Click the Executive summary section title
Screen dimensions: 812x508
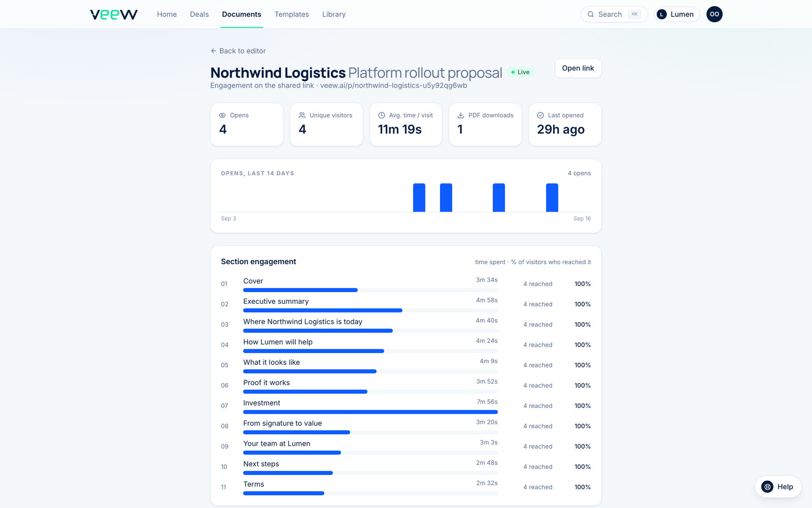(276, 301)
